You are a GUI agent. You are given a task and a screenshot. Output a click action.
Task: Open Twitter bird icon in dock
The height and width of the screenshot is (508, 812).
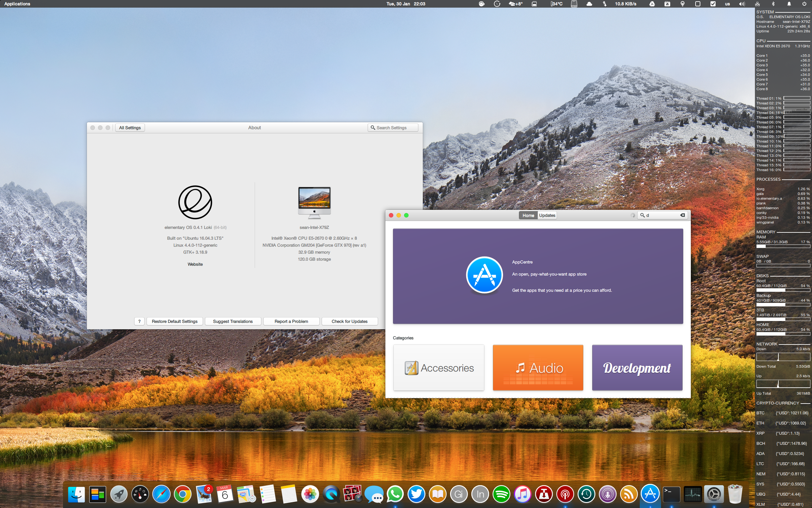point(416,494)
